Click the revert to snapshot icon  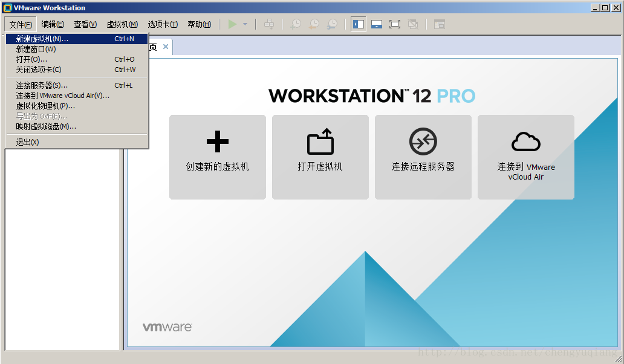[314, 24]
